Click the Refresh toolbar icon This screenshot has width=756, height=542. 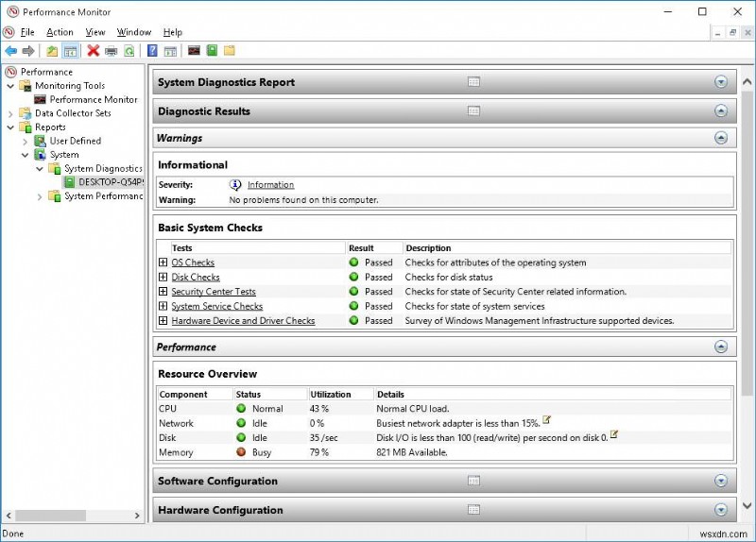[128, 50]
